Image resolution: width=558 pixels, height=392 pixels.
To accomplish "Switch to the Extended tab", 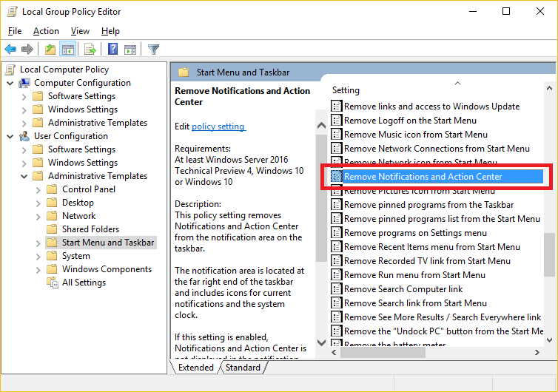I will click(195, 367).
